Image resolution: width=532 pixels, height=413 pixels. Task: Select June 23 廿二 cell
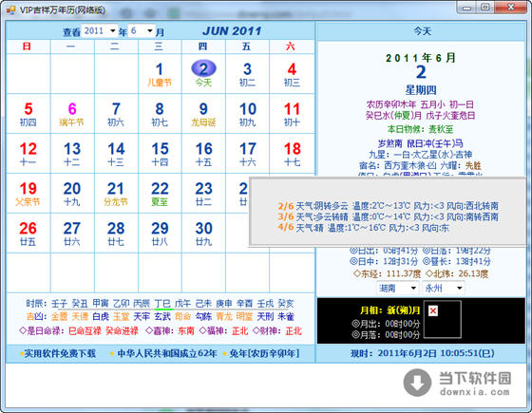203,194
